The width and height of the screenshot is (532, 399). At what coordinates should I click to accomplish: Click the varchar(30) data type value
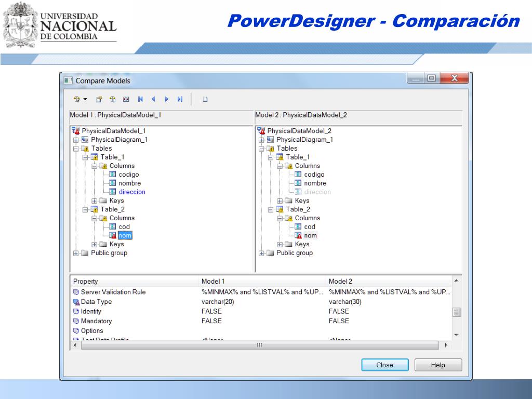345,302
